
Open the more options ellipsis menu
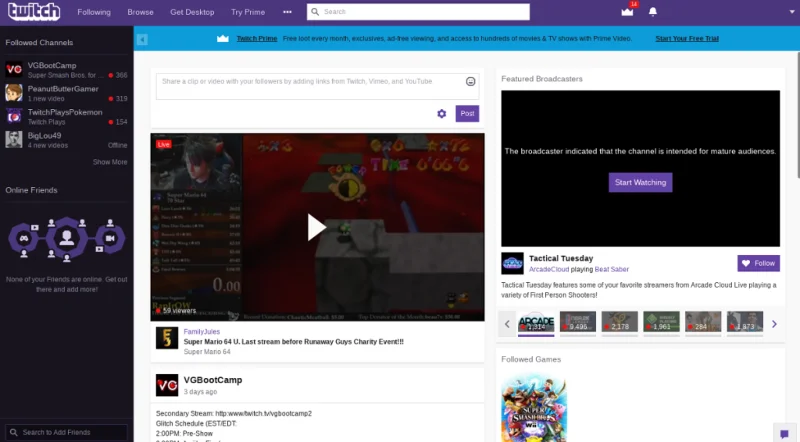point(287,12)
